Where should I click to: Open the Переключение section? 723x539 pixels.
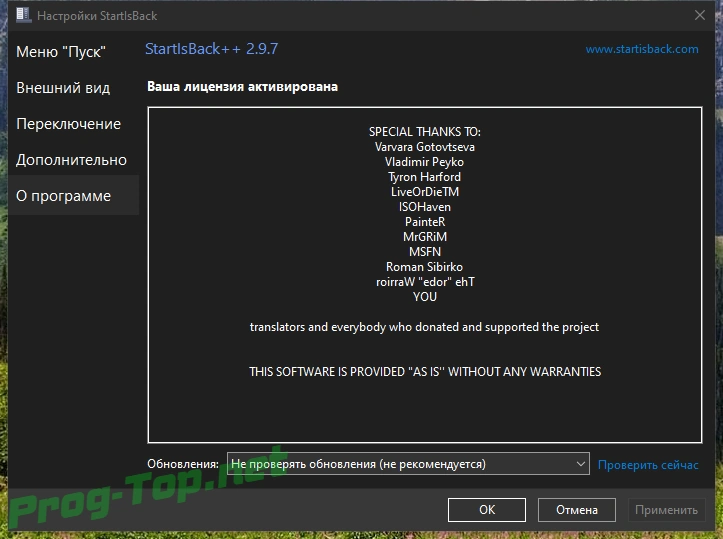click(x=68, y=124)
